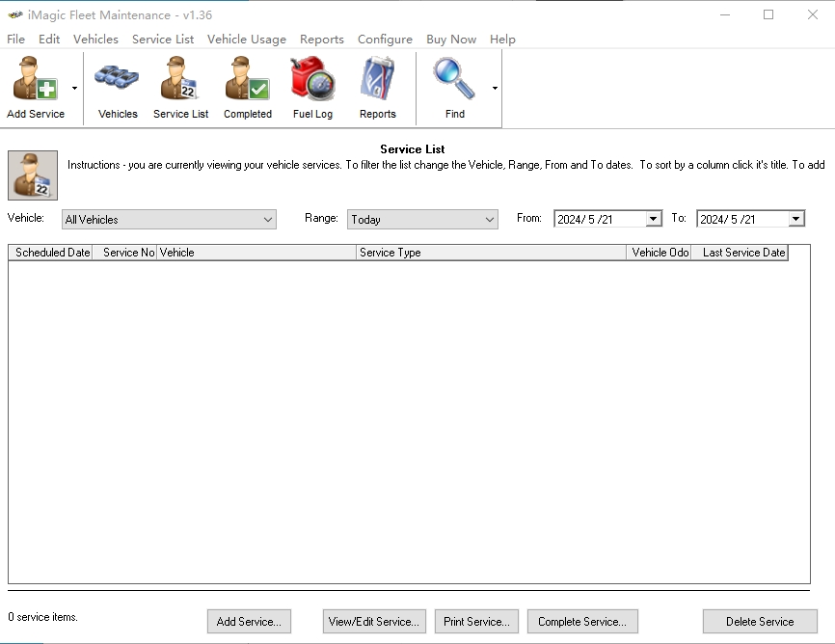Sort by Last Service Date column
The height and width of the screenshot is (644, 835).
click(x=740, y=253)
